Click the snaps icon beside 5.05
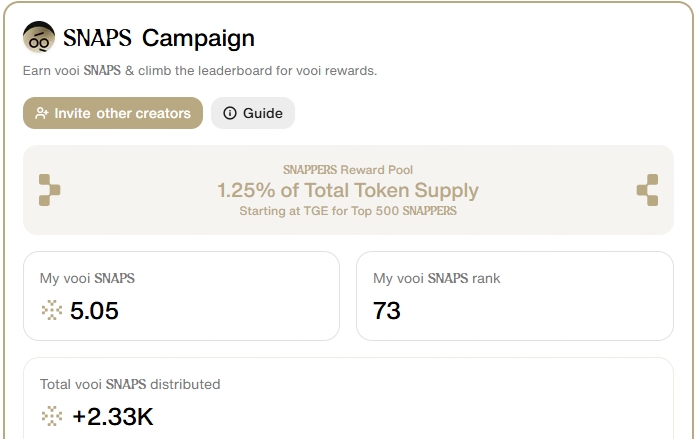The width and height of the screenshot is (698, 439). click(52, 310)
